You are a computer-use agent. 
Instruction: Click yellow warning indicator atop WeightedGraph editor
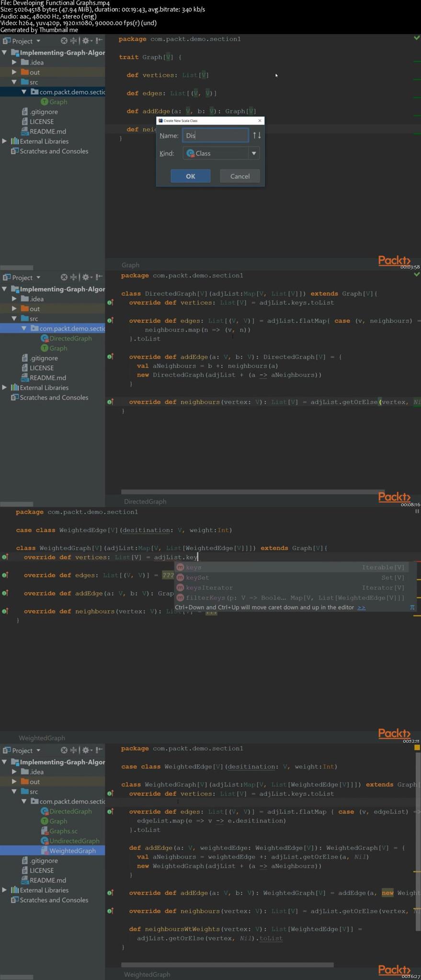[x=417, y=747]
